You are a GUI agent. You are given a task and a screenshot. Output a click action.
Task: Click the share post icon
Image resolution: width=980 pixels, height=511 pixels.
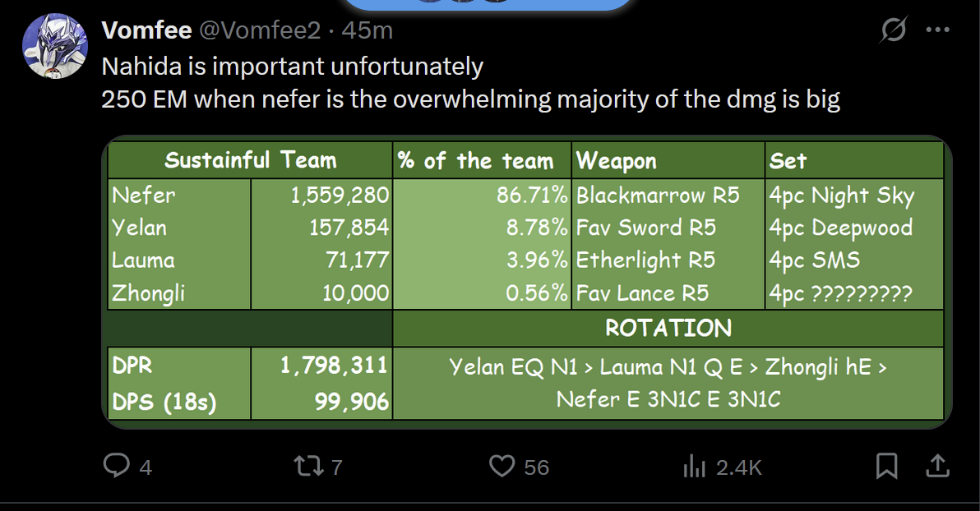937,467
